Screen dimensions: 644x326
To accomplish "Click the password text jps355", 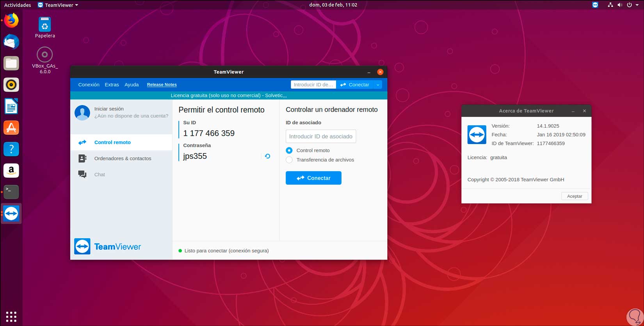I will 195,156.
